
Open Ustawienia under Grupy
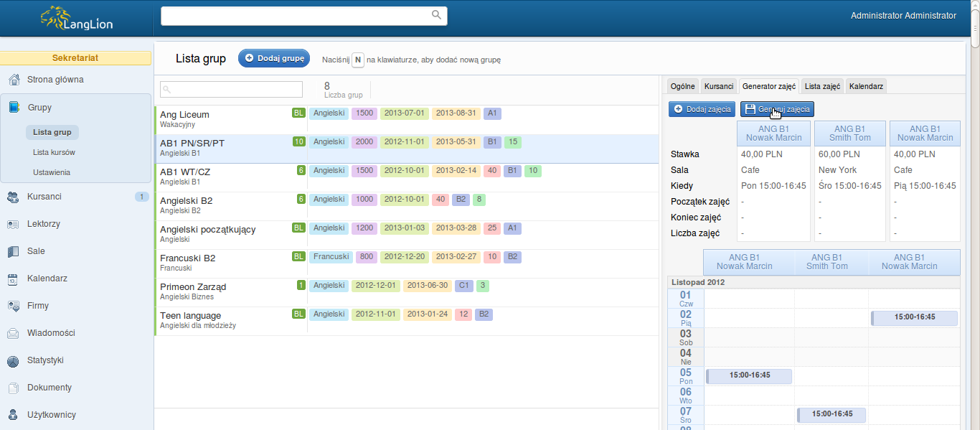(x=51, y=172)
